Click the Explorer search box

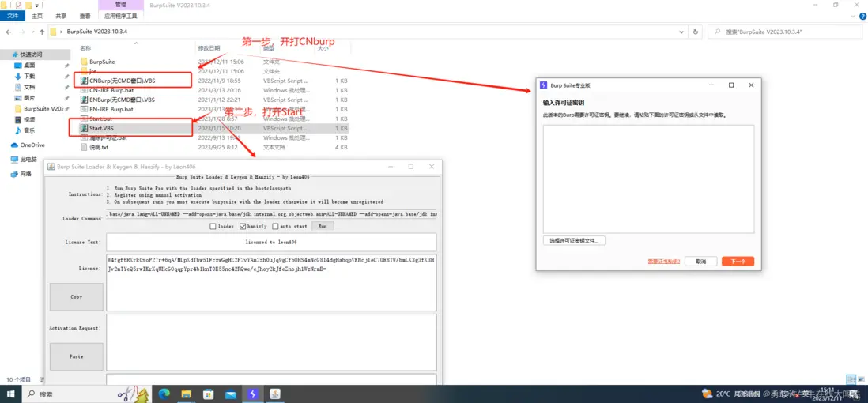[786, 32]
